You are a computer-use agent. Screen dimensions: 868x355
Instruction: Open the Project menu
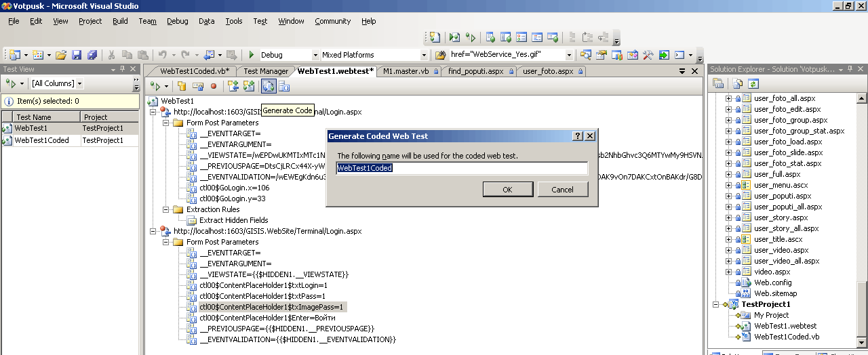click(90, 21)
